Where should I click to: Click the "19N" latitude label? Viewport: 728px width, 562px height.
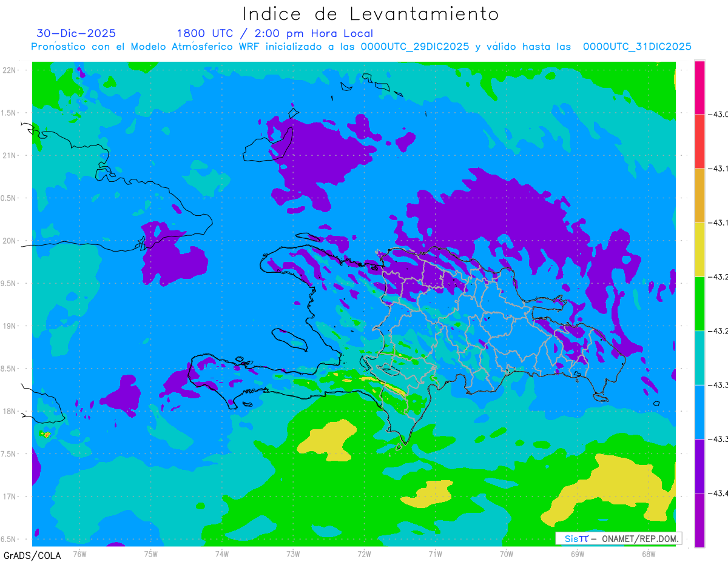[x=10, y=326]
